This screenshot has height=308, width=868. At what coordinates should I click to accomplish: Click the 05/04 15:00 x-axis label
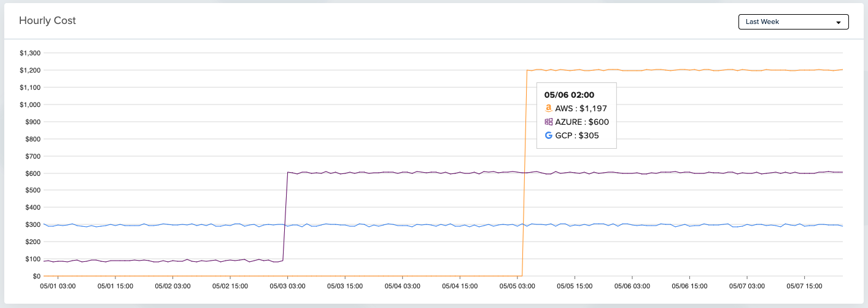[x=460, y=286]
